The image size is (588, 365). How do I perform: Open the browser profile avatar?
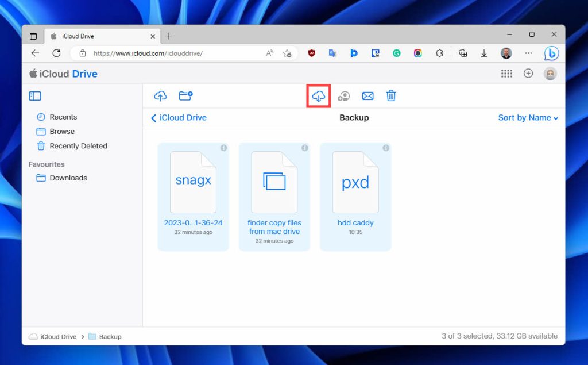506,53
